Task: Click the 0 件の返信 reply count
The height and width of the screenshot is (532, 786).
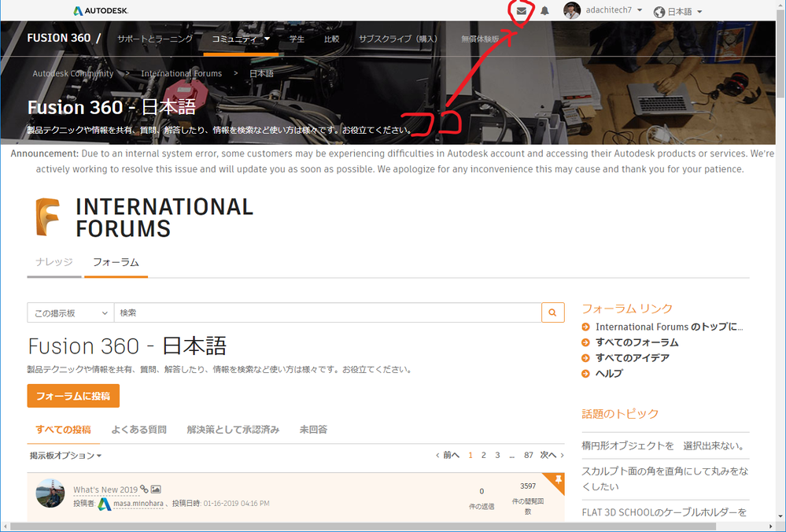Action: pos(482,499)
